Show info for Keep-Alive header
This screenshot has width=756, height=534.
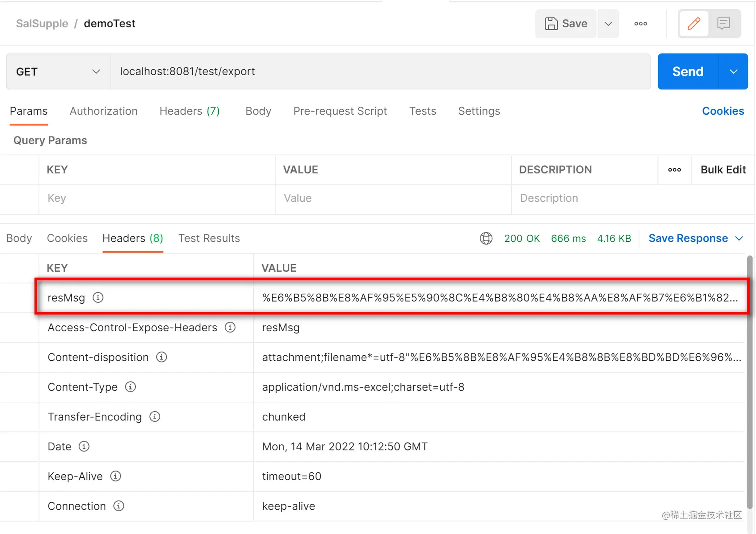pos(116,476)
